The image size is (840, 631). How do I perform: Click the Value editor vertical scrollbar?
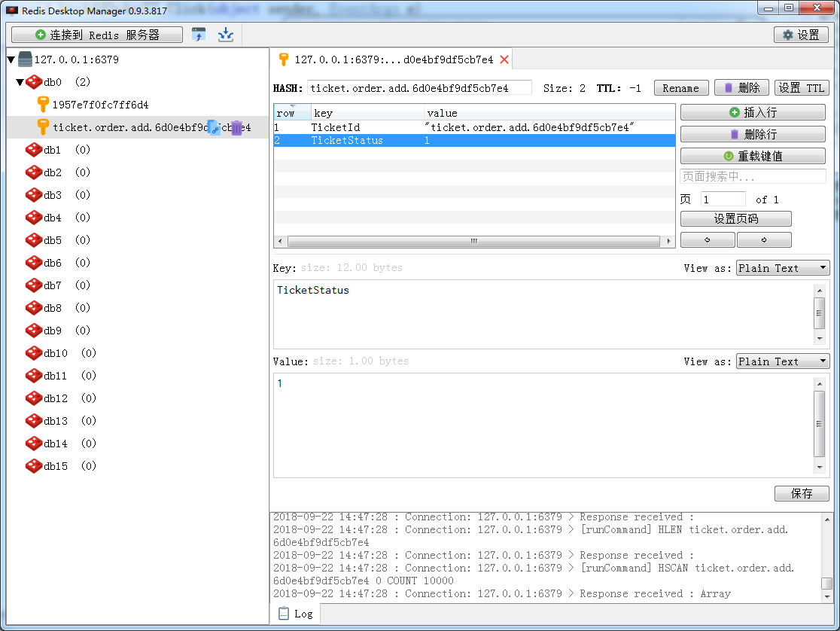click(819, 425)
